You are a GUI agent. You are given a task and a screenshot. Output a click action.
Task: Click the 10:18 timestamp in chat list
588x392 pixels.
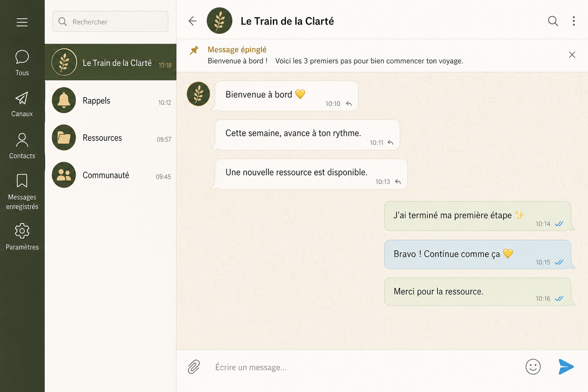pos(165,65)
